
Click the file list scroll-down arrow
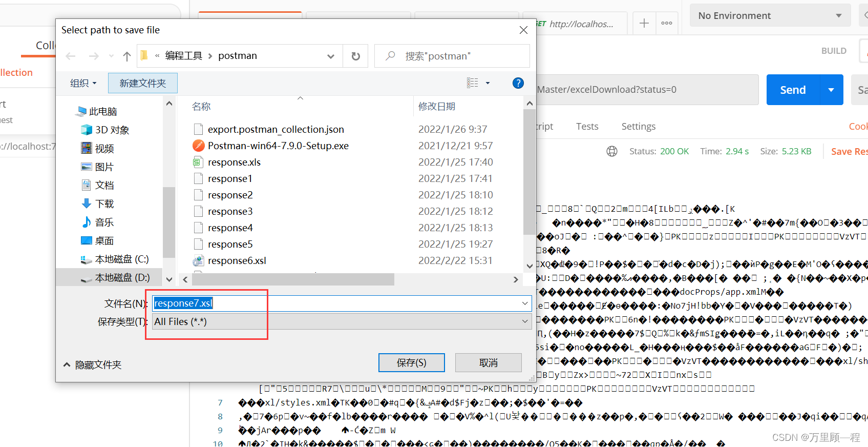tap(530, 266)
